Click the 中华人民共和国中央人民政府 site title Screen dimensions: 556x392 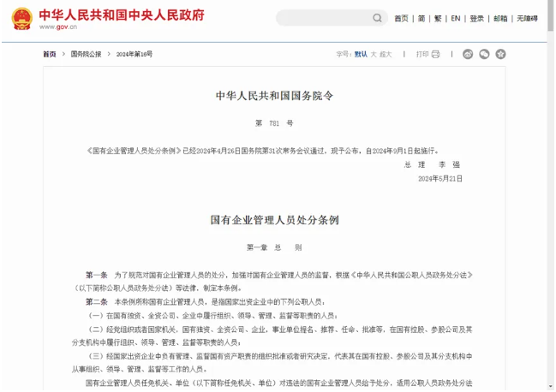point(122,15)
